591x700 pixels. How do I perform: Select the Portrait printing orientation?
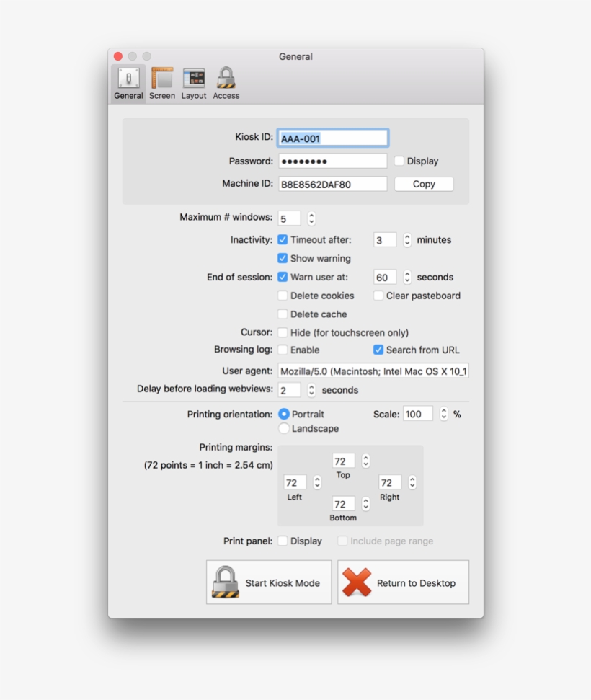point(284,414)
